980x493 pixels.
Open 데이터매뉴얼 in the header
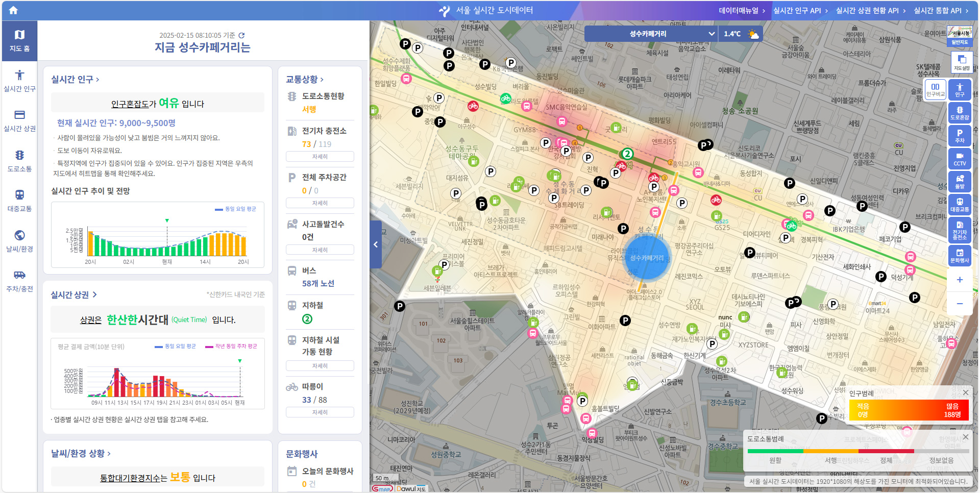(x=742, y=10)
